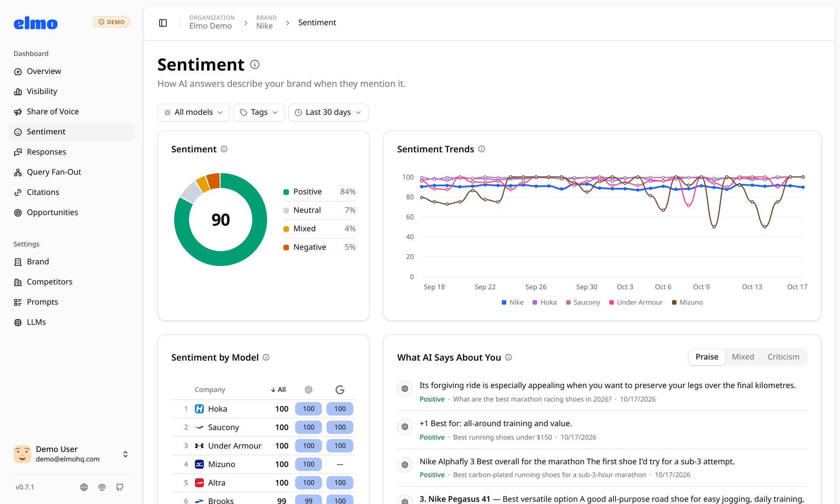840x504 pixels.
Task: Click the info icon in Sentiment donut card
Action: (224, 149)
